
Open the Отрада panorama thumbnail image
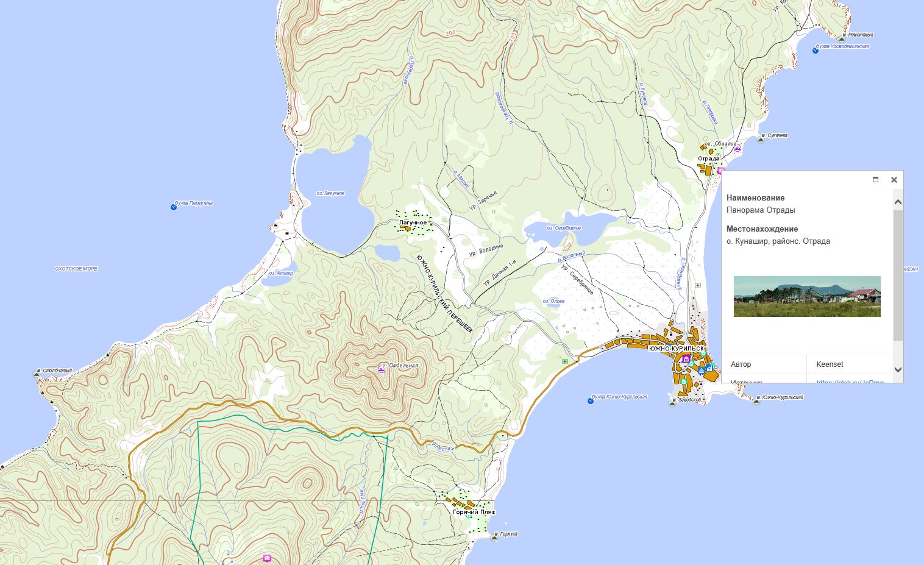click(807, 296)
